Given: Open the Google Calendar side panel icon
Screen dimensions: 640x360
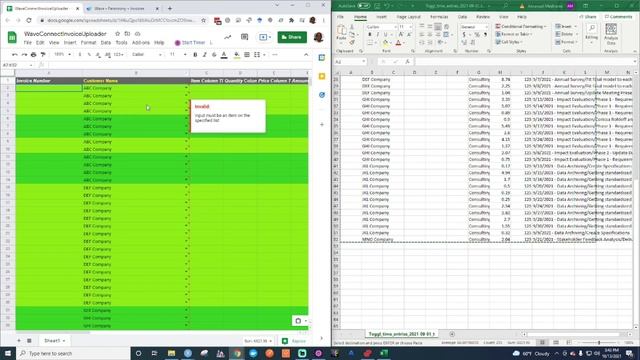Looking at the screenshot, I should click(322, 58).
